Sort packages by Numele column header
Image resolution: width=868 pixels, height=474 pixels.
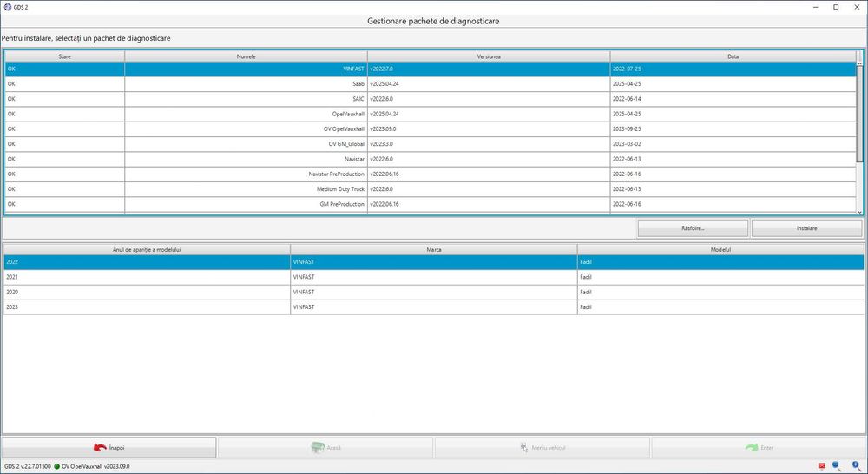[246, 56]
